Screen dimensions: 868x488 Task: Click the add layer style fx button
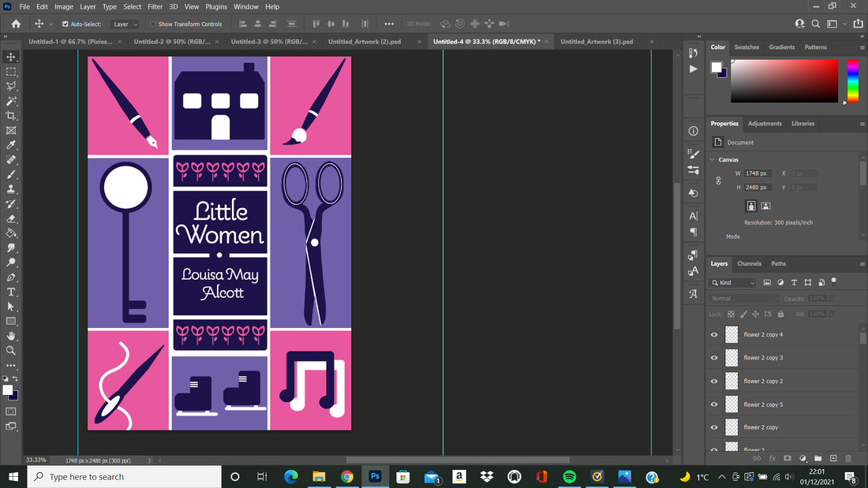click(773, 458)
